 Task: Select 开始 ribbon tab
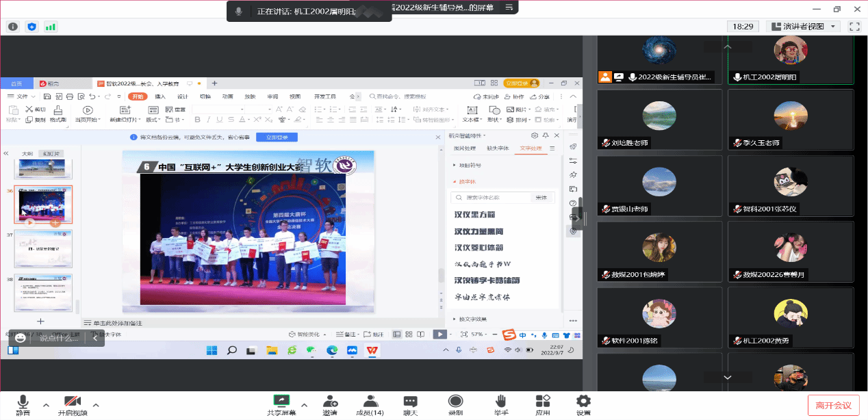tap(139, 96)
